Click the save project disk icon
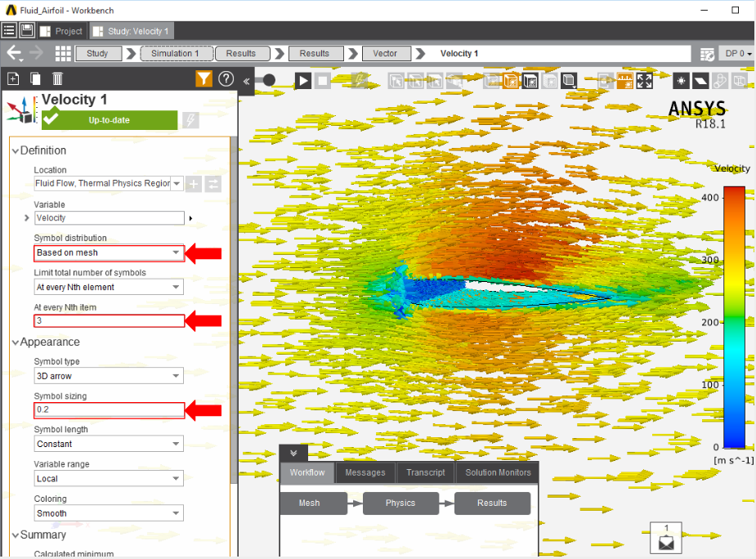This screenshot has width=756, height=559. tap(27, 31)
